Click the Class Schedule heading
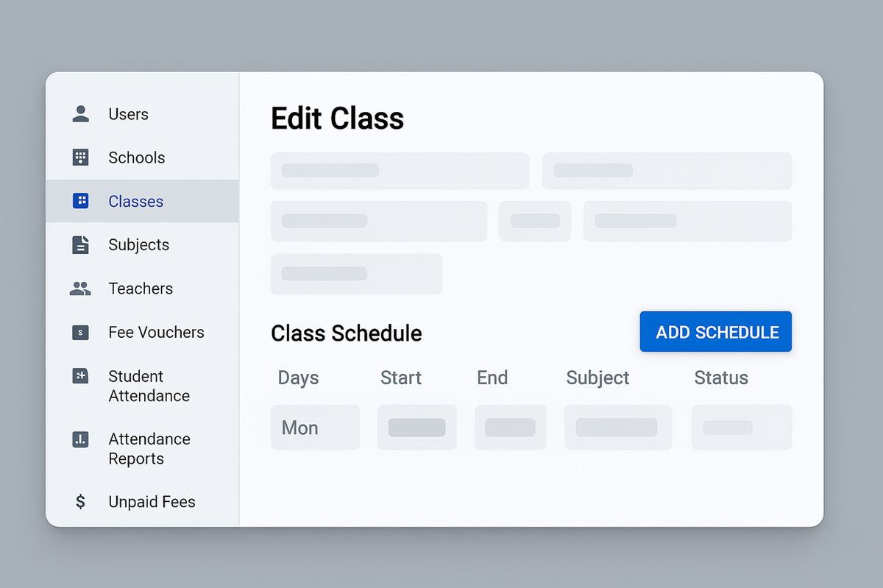Image resolution: width=883 pixels, height=588 pixels. [x=346, y=333]
